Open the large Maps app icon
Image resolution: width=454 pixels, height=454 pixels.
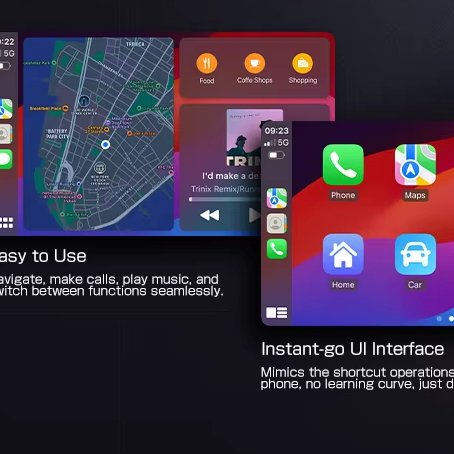click(415, 165)
